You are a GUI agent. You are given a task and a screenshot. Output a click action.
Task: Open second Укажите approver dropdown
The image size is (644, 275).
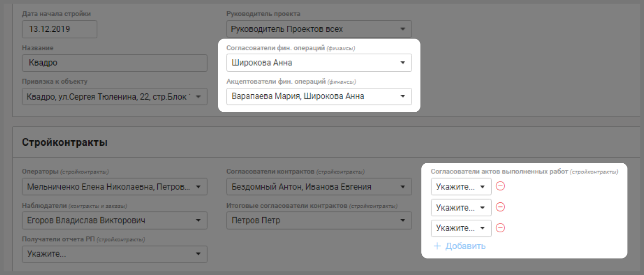click(x=461, y=207)
